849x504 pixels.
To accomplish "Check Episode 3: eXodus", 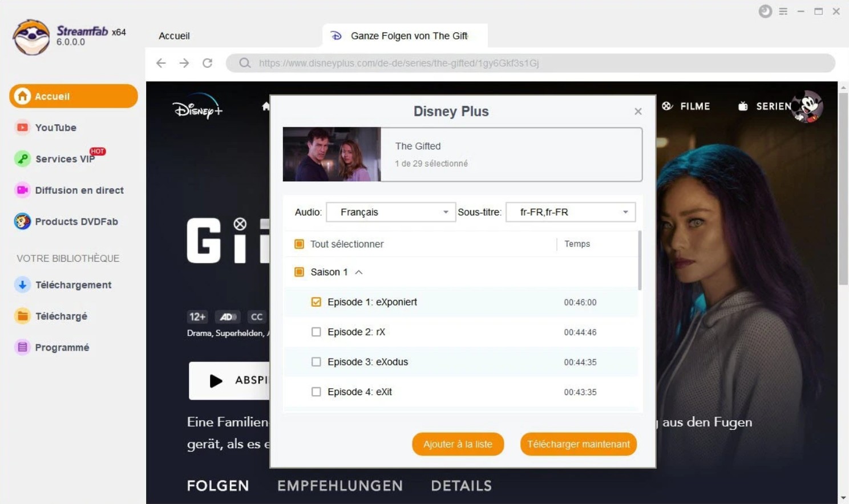I will 316,362.
